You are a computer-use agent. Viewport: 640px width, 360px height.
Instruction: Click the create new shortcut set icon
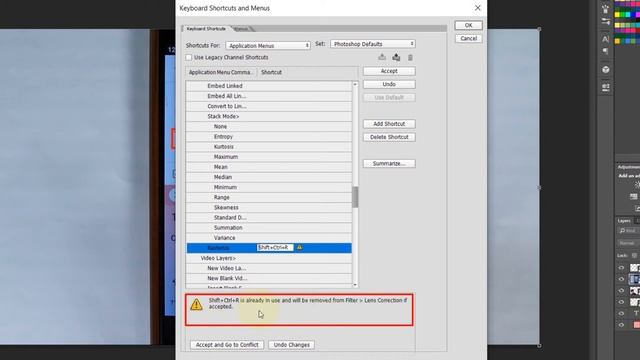[396, 57]
